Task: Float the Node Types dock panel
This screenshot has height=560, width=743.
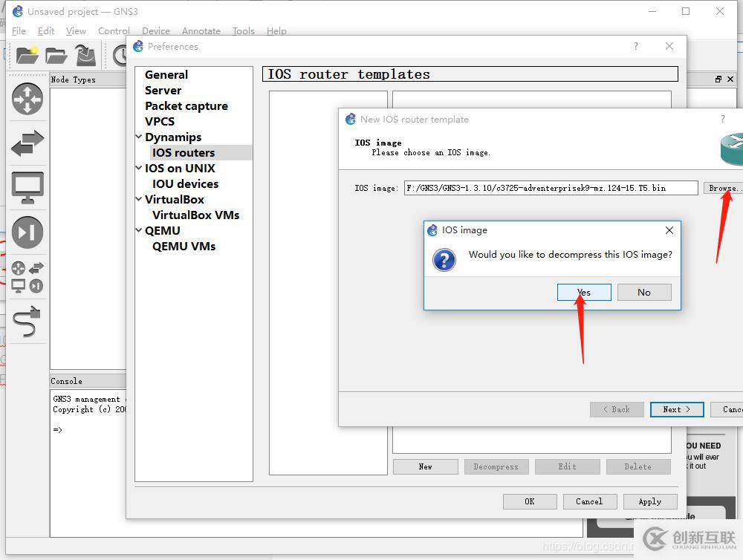Action: (x=718, y=79)
